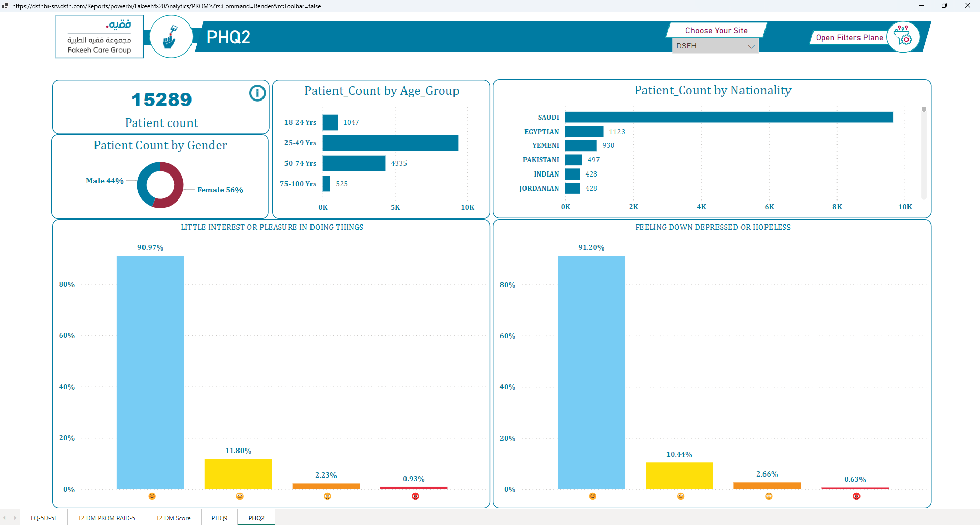Open the T2 DM Score tab
The width and height of the screenshot is (980, 525).
(x=173, y=518)
